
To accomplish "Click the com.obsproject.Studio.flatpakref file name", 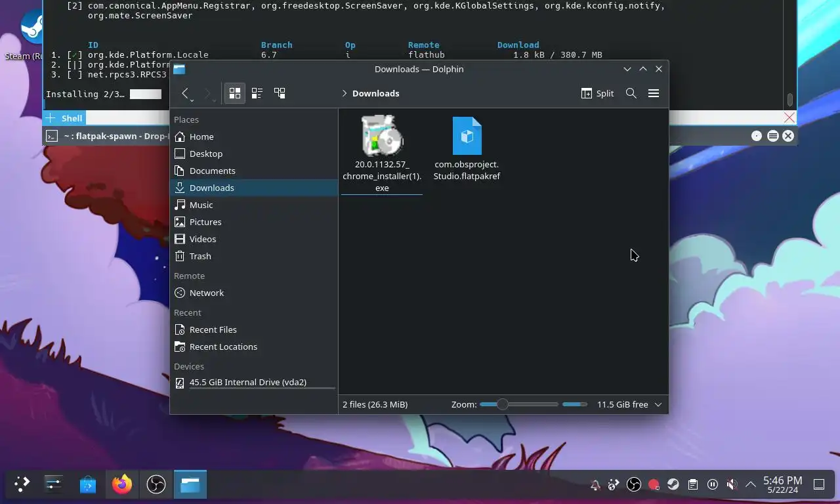I will pyautogui.click(x=467, y=170).
